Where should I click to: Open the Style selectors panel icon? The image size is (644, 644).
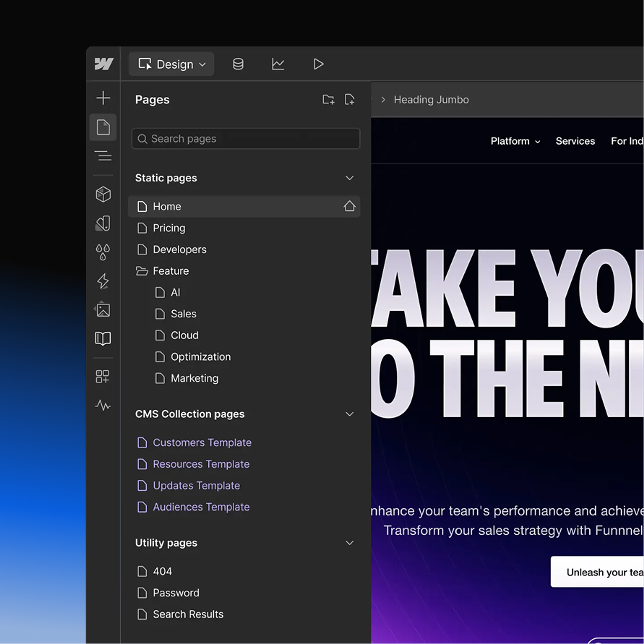(x=103, y=223)
